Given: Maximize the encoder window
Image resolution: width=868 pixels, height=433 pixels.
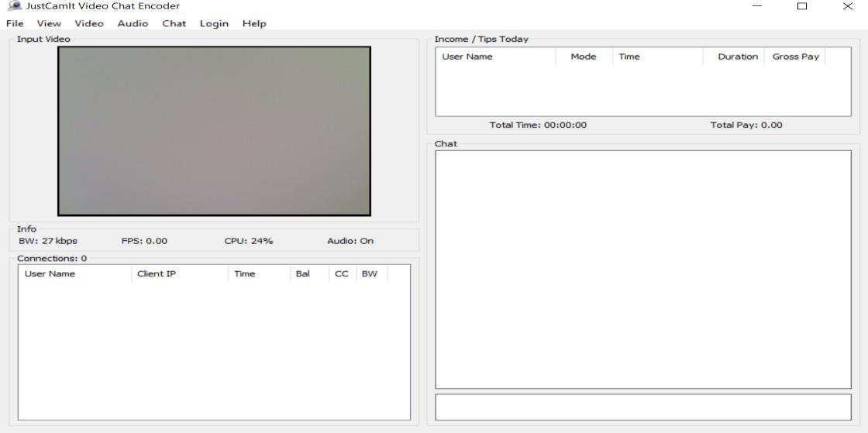Looking at the screenshot, I should [x=802, y=6].
